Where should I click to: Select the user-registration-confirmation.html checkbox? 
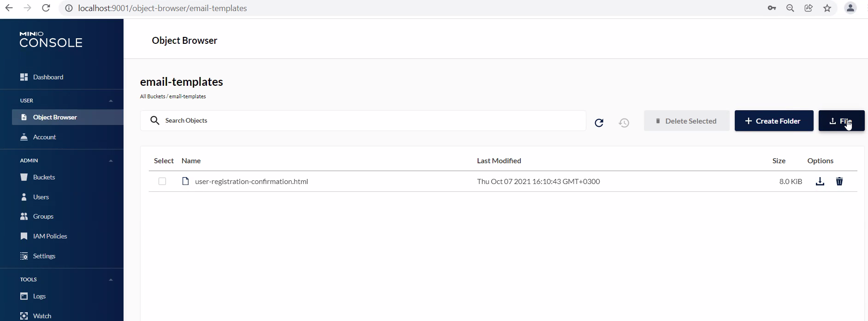pos(162,181)
